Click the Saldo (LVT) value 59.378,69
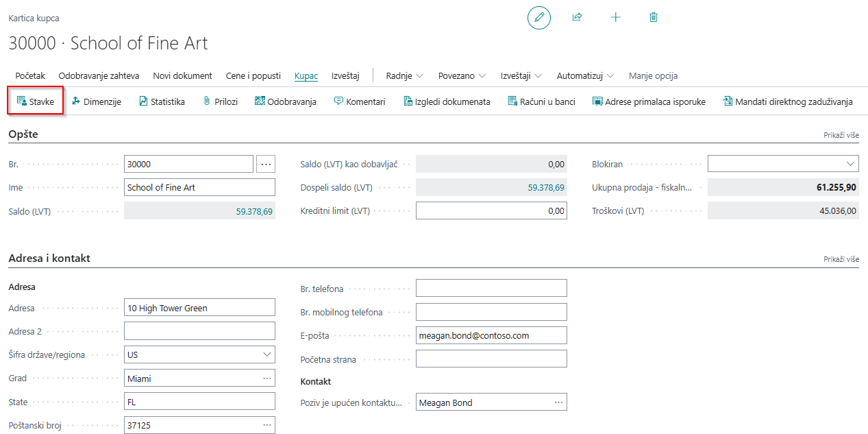Image resolution: width=868 pixels, height=434 pixels. pos(254,212)
